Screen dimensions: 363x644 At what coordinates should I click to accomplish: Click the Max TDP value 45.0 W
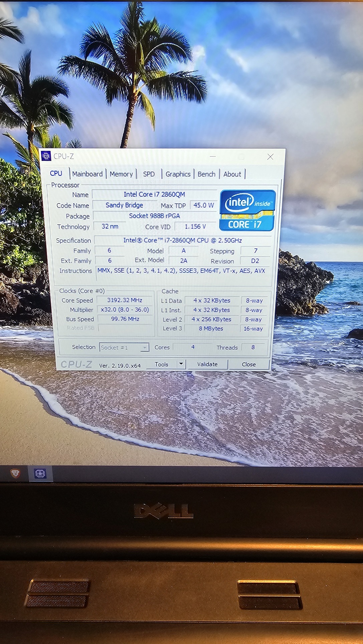pyautogui.click(x=203, y=205)
